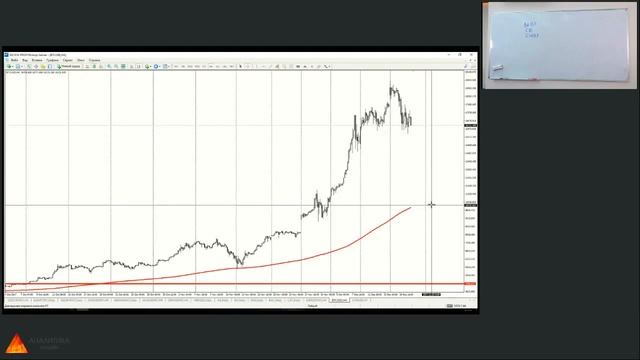640x360 pixels.
Task: Switch chart to candlesticks icon
Action: [94, 66]
